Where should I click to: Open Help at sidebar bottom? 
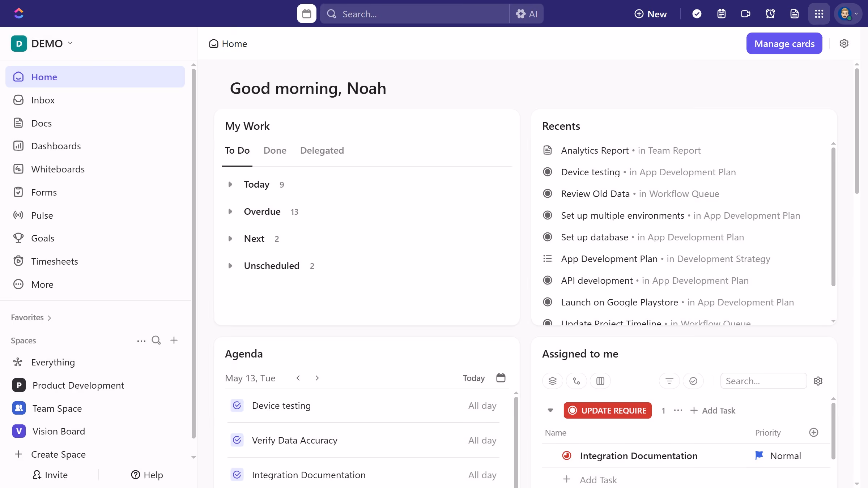(x=147, y=475)
